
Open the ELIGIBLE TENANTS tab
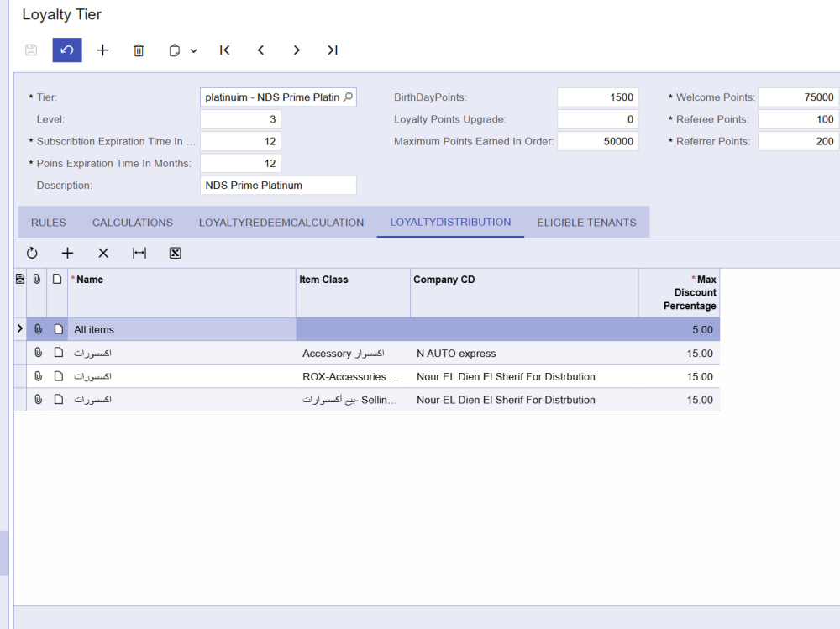pyautogui.click(x=586, y=223)
